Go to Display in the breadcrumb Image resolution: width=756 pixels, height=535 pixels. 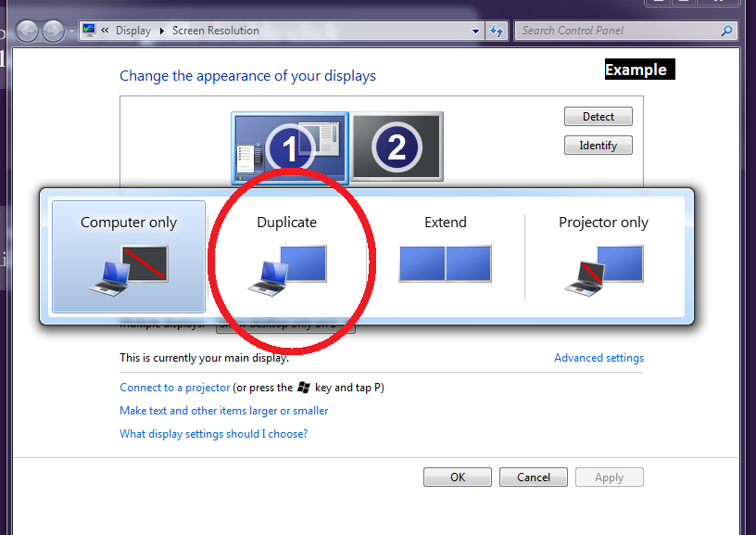(132, 31)
